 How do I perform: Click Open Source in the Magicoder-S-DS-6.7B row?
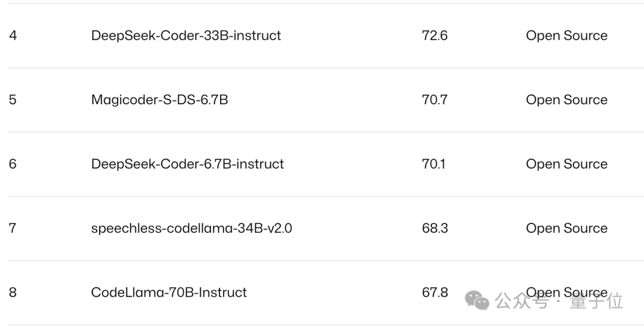566,100
